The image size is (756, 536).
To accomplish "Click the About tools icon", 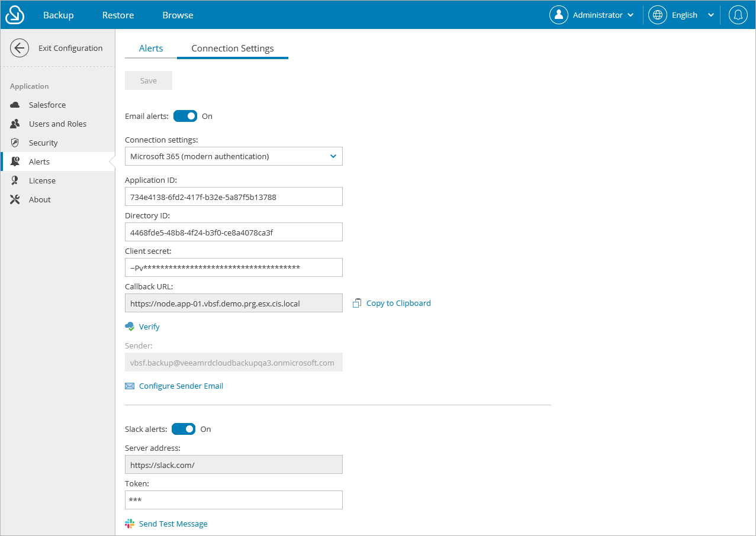I will click(15, 199).
